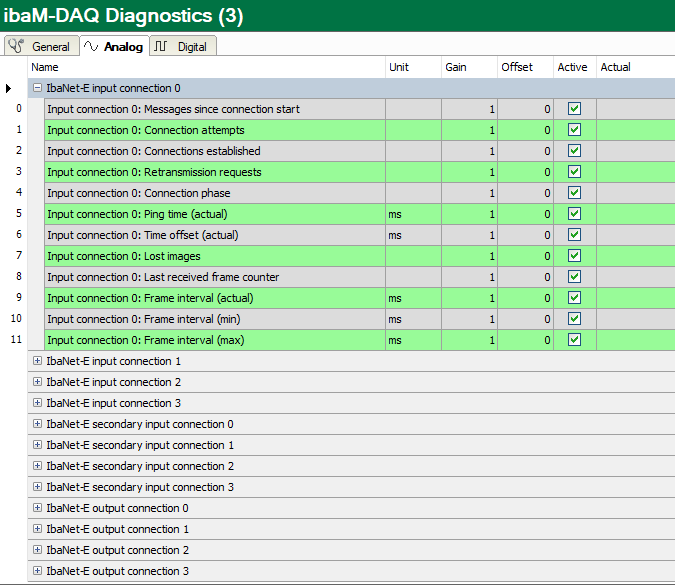This screenshot has width=675, height=585.
Task: Expand IbaNet-E input connection 2
Action: point(37,382)
